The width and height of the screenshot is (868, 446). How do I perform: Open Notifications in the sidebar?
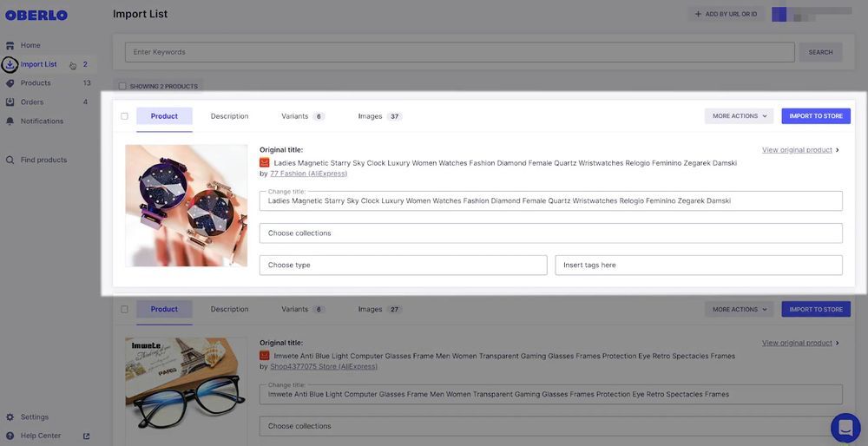point(42,121)
